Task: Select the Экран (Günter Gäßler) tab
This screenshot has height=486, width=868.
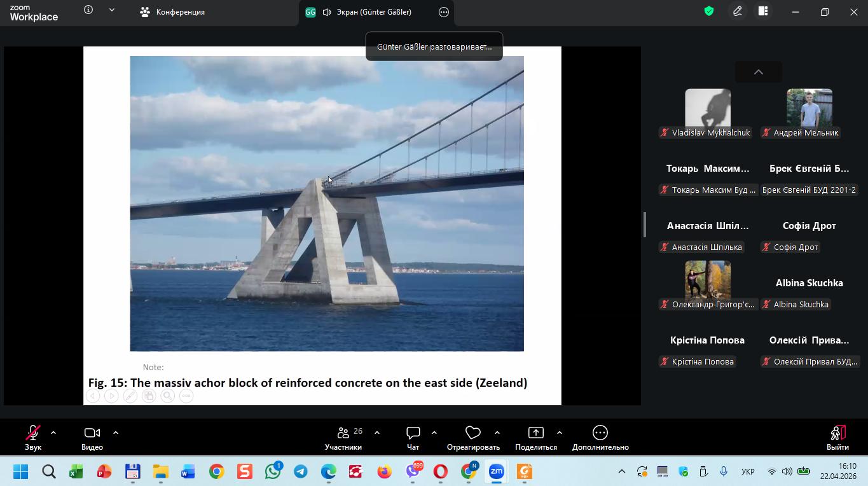Action: point(366,12)
